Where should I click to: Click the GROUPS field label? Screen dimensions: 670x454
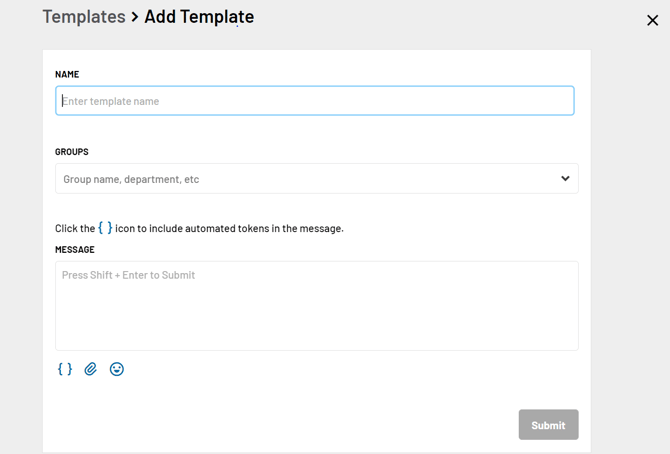pos(72,152)
